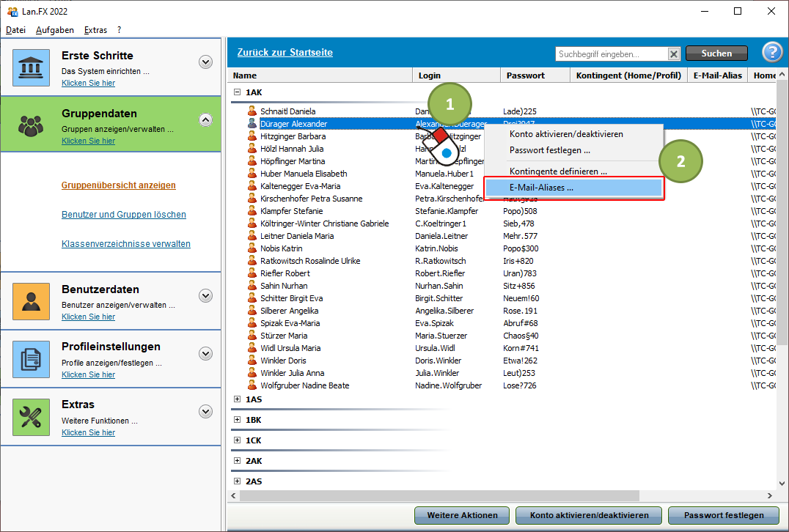The width and height of the screenshot is (789, 532).
Task: Choose Passwort festlegen in the context menu
Action: pyautogui.click(x=549, y=150)
